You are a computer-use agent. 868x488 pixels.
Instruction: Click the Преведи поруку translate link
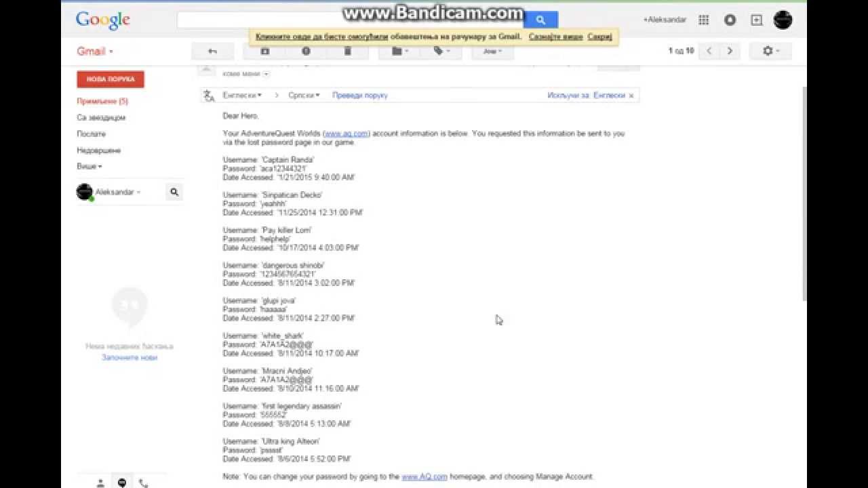[x=360, y=96]
